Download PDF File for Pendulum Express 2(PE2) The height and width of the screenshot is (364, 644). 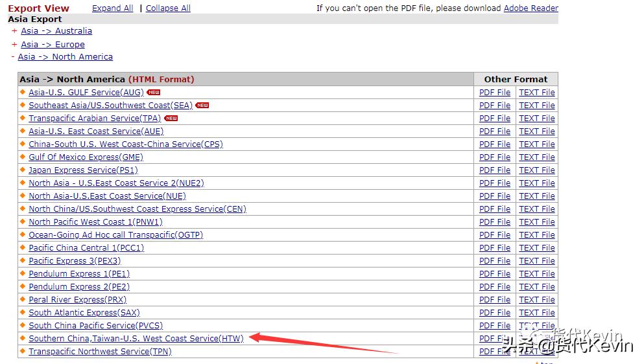(494, 287)
